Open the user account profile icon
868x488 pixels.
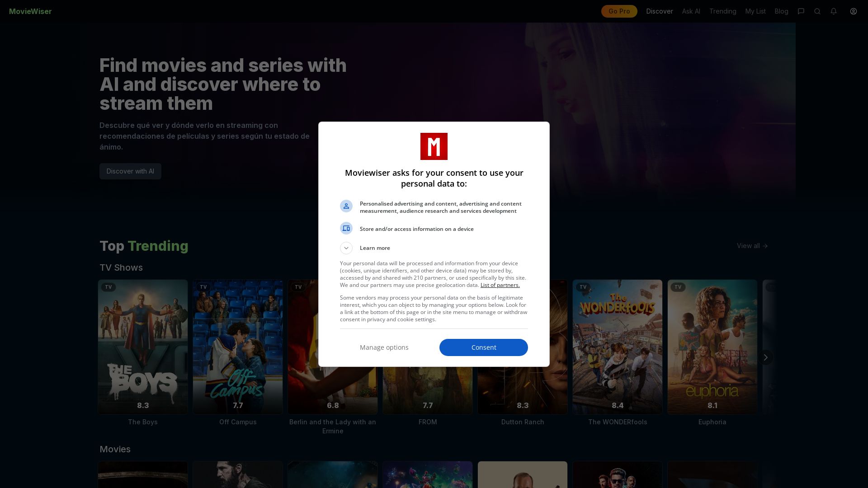coord(854,11)
